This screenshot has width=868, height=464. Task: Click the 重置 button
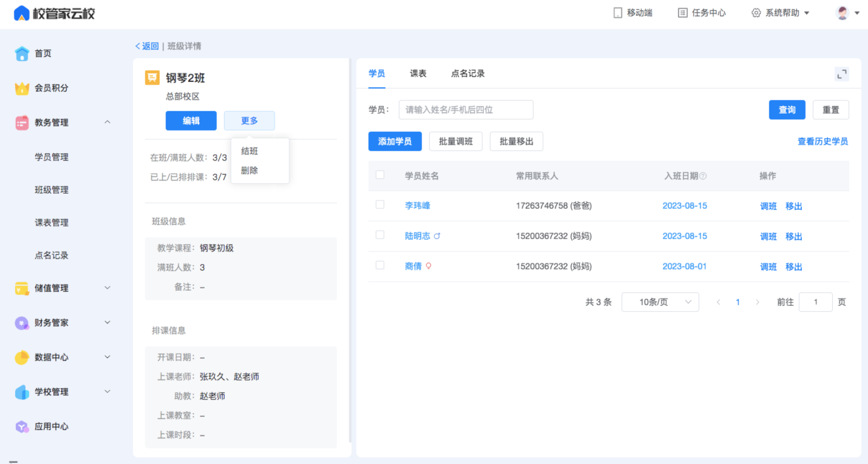tap(831, 109)
